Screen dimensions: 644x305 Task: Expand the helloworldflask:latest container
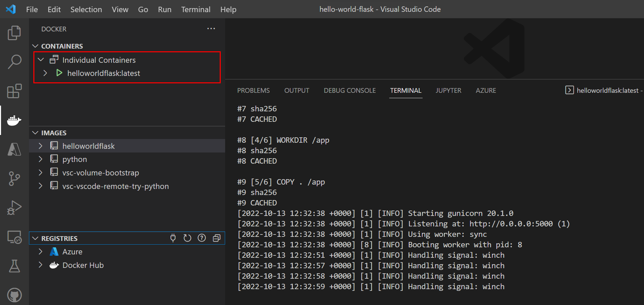point(45,73)
